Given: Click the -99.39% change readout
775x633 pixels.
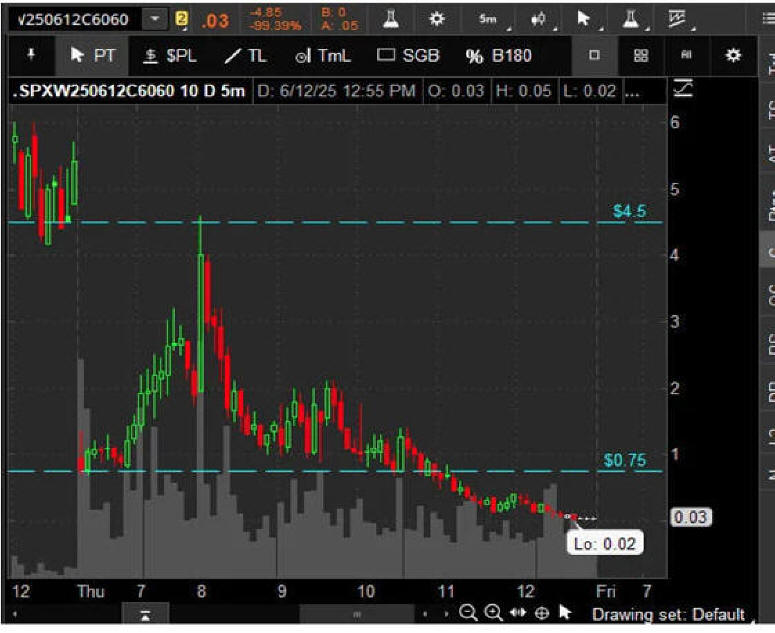Looking at the screenshot, I should point(275,25).
